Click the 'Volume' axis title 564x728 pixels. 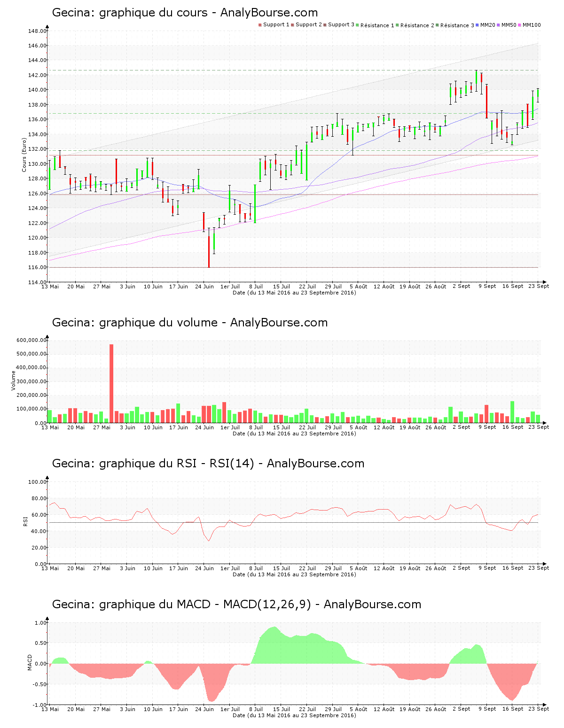point(13,380)
